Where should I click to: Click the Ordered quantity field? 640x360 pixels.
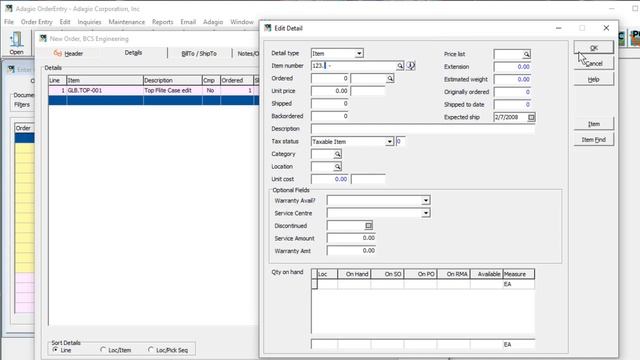click(x=330, y=78)
